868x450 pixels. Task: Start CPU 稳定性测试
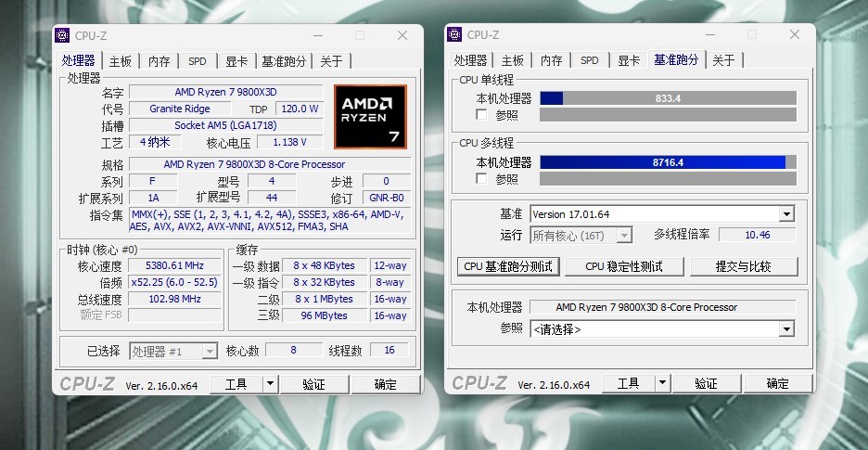[x=624, y=266]
